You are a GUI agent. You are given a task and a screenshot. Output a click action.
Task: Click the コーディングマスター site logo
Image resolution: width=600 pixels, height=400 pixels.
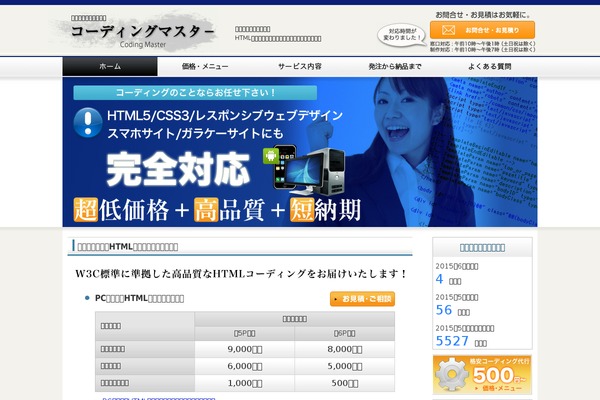[x=142, y=33]
